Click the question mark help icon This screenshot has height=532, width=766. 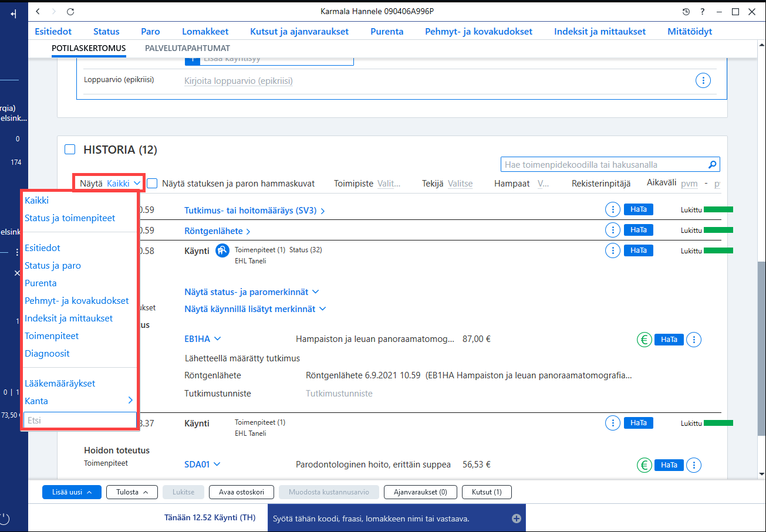[703, 12]
